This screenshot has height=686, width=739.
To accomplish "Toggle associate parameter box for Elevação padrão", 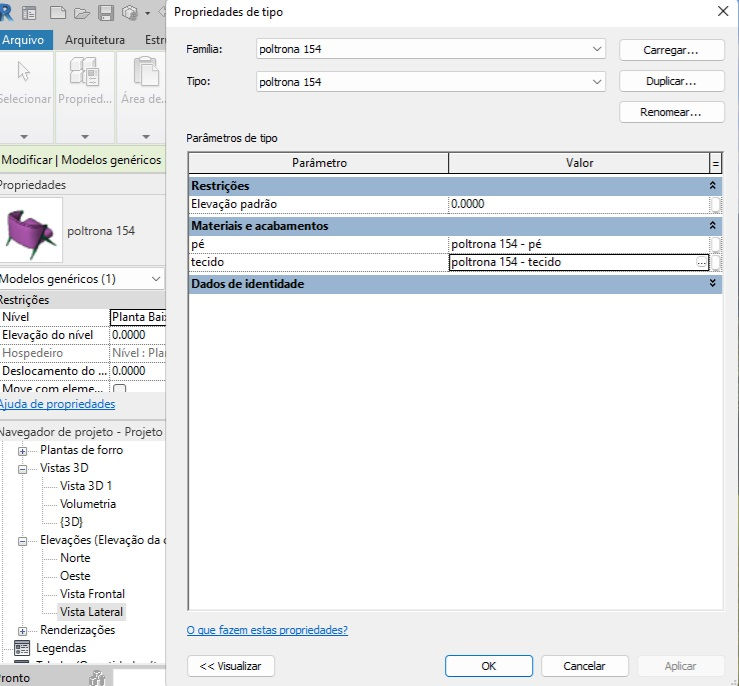I will click(715, 204).
